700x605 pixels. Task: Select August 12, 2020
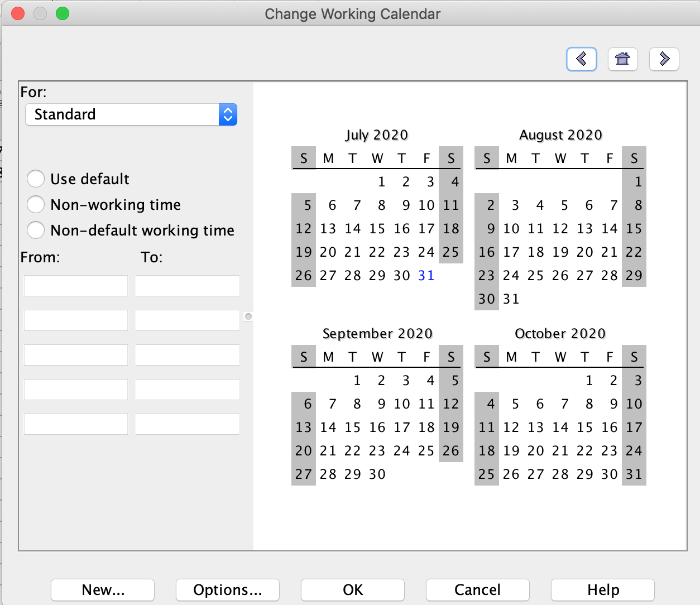[560, 228]
